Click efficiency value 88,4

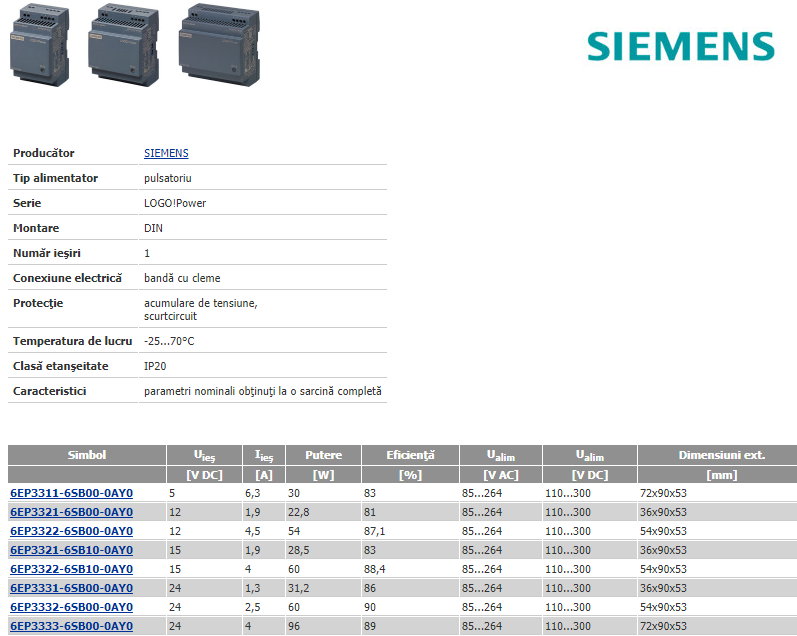[x=375, y=569]
